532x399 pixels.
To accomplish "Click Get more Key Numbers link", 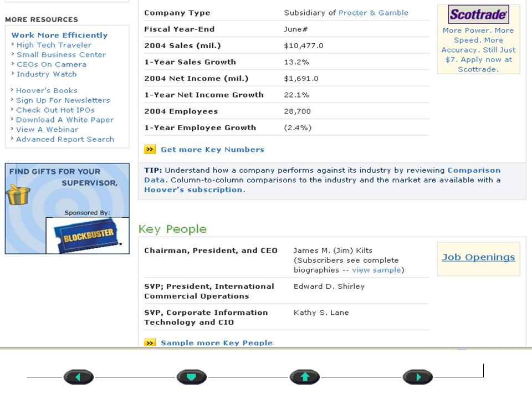I will pyautogui.click(x=212, y=150).
